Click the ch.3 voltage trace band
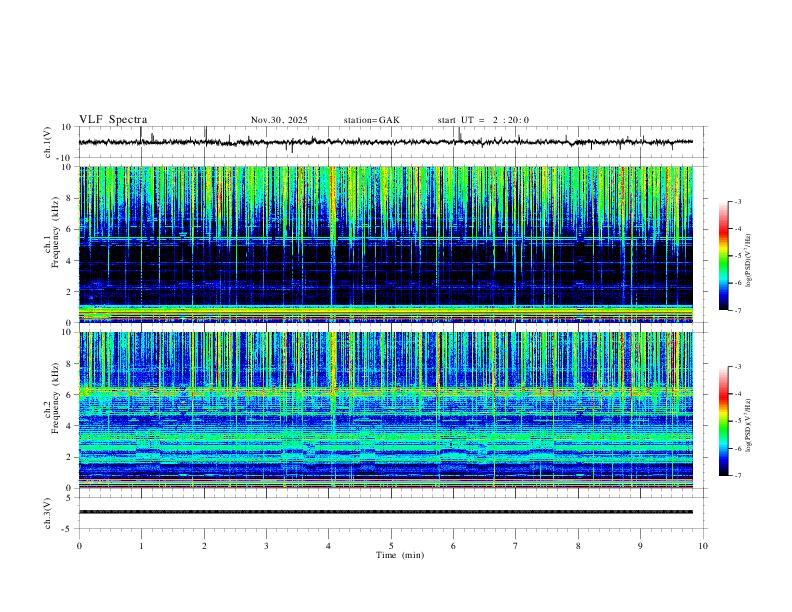 pos(385,512)
